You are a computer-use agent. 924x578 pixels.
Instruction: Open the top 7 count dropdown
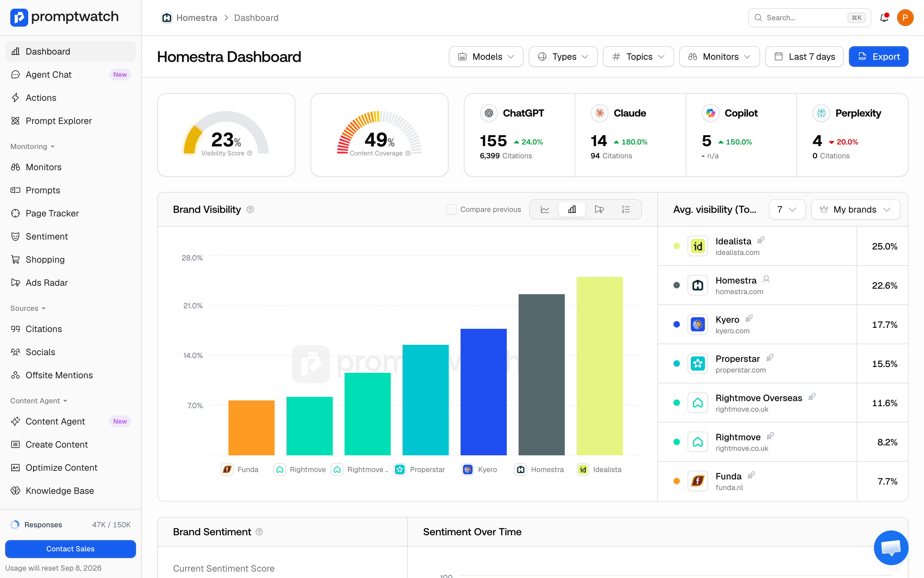coord(787,209)
